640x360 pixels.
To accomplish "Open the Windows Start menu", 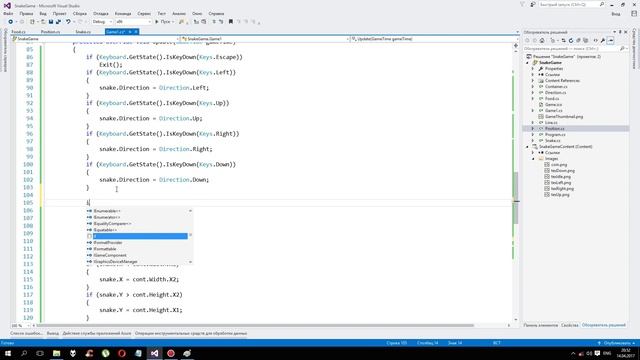I will [8, 353].
